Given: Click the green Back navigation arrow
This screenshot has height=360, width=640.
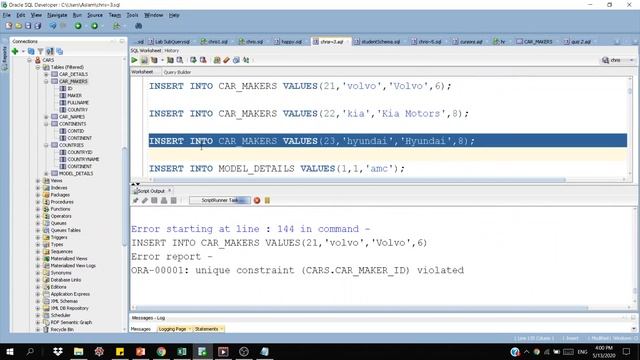Looking at the screenshot, I should (x=78, y=26).
